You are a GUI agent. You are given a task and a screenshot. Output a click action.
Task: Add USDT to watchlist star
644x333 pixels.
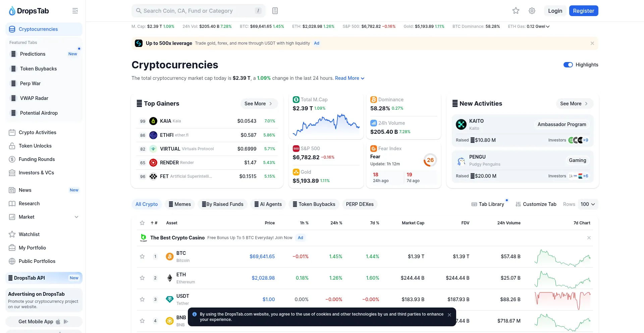[142, 299]
